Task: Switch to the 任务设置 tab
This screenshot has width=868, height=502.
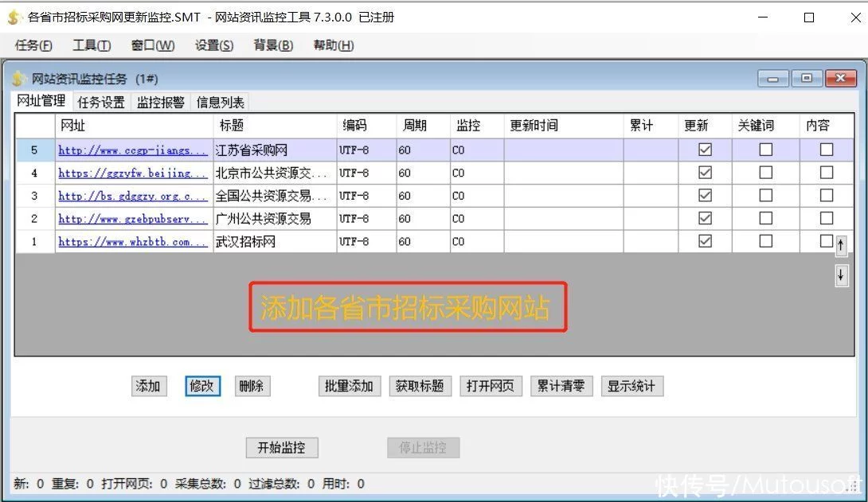Action: pyautogui.click(x=101, y=103)
